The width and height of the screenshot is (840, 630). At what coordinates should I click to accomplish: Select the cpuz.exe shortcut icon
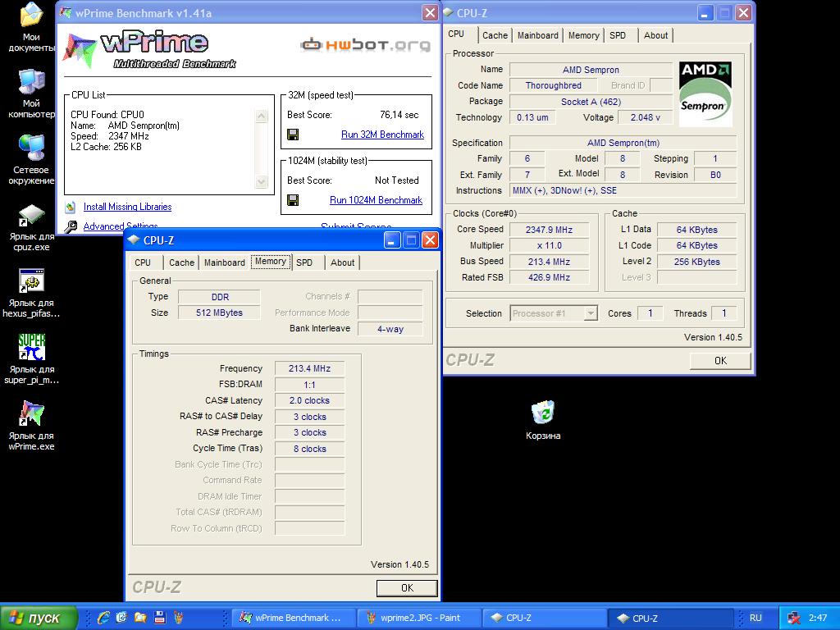pos(31,215)
